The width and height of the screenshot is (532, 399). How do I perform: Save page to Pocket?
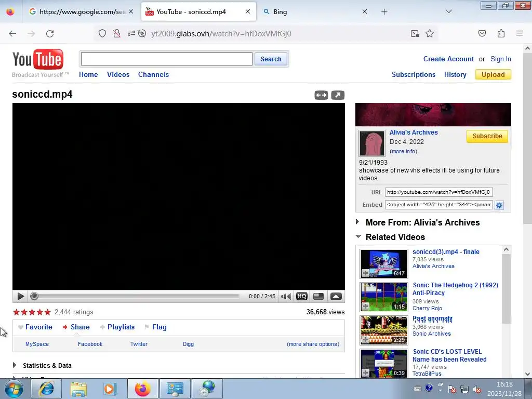pyautogui.click(x=482, y=33)
